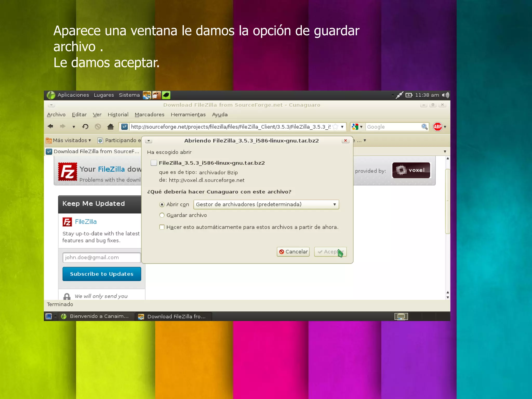
Task: Expand the address bar history dropdown
Action: 342,127
